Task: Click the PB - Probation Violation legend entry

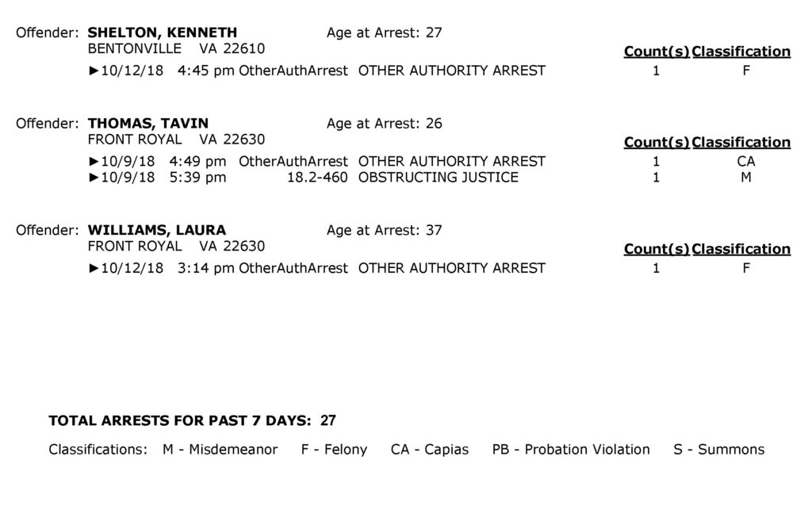Action: click(x=570, y=450)
